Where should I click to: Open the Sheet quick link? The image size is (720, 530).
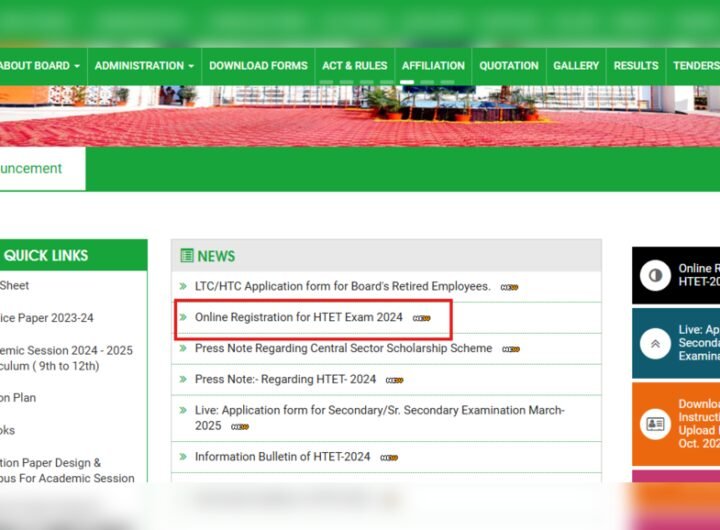(x=14, y=286)
